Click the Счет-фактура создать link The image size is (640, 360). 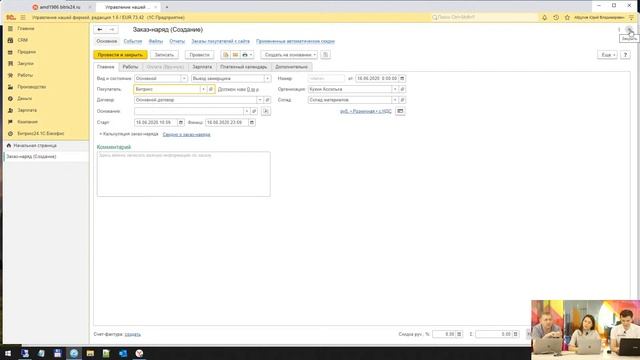pyautogui.click(x=133, y=334)
